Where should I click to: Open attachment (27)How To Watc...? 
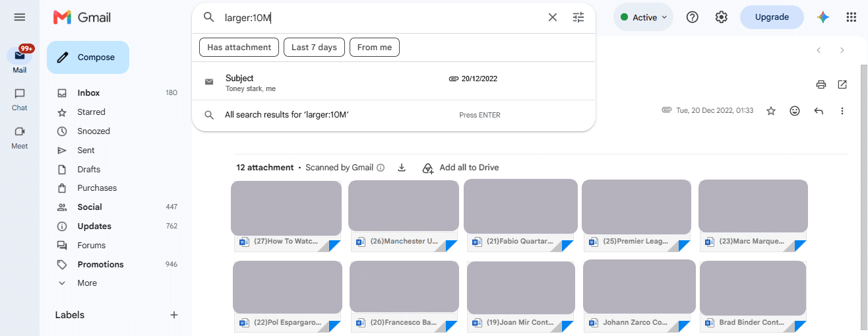pos(286,217)
